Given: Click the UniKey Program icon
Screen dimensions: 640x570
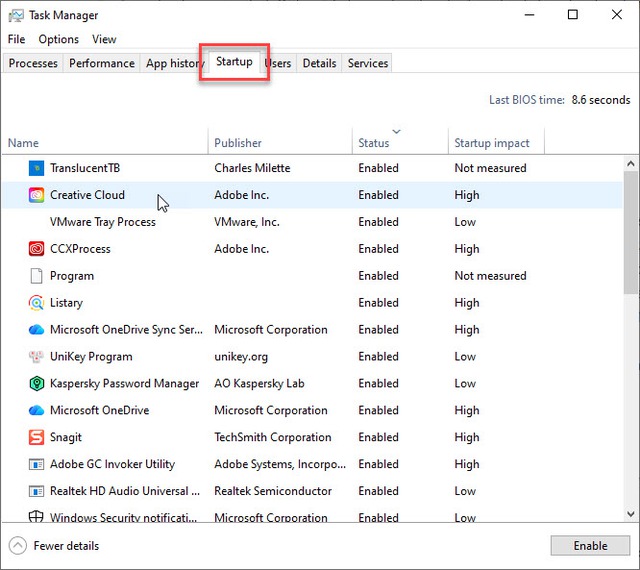Looking at the screenshot, I should pyautogui.click(x=36, y=357).
